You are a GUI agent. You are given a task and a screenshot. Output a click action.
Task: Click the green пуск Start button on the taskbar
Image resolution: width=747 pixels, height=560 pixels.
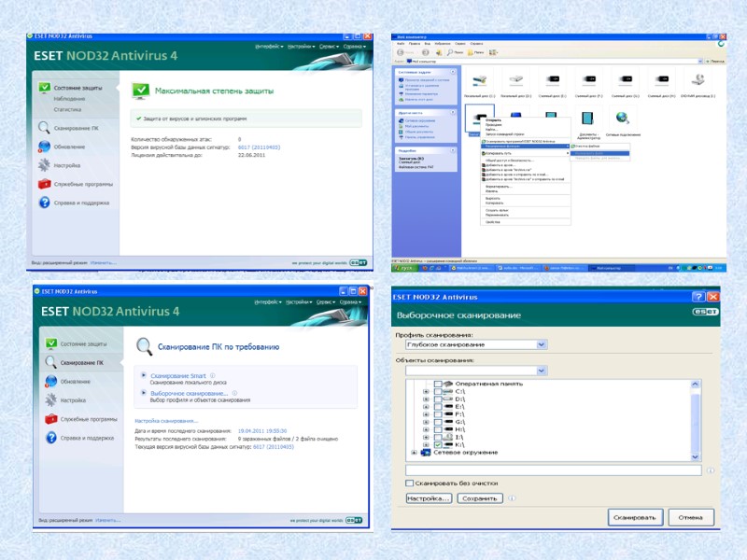pos(404,268)
